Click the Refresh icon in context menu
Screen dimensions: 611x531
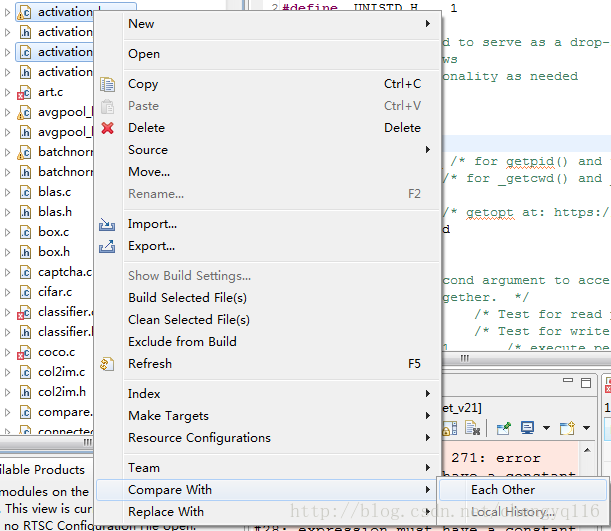107,364
